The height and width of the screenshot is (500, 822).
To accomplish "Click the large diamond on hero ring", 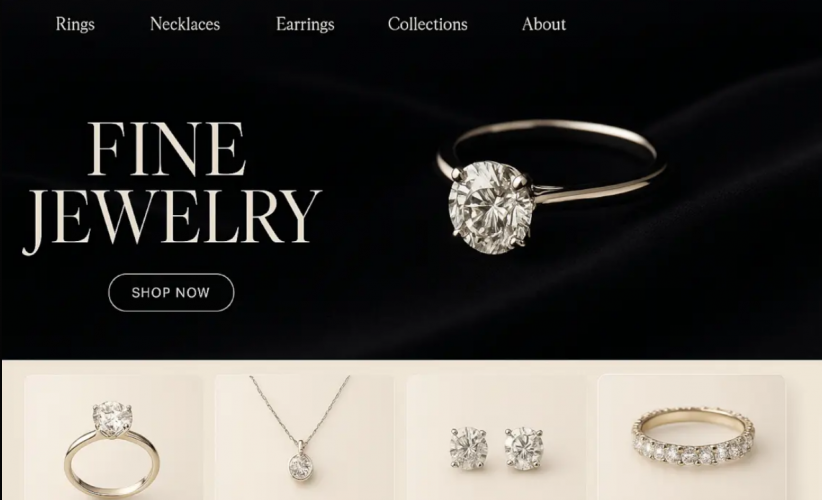I will click(491, 208).
